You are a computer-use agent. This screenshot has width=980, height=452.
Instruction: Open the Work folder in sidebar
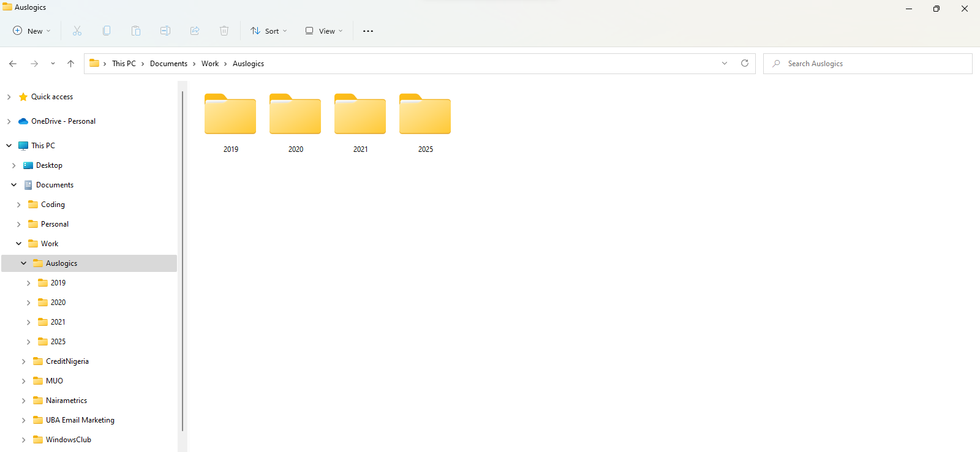pyautogui.click(x=50, y=244)
